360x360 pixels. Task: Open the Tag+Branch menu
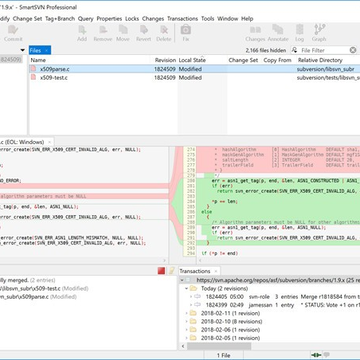click(60, 19)
